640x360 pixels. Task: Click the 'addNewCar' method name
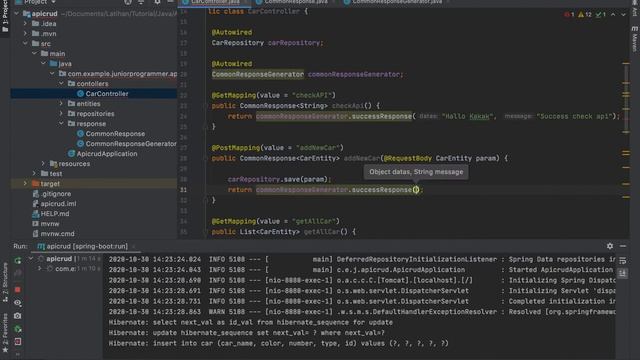pyautogui.click(x=362, y=158)
